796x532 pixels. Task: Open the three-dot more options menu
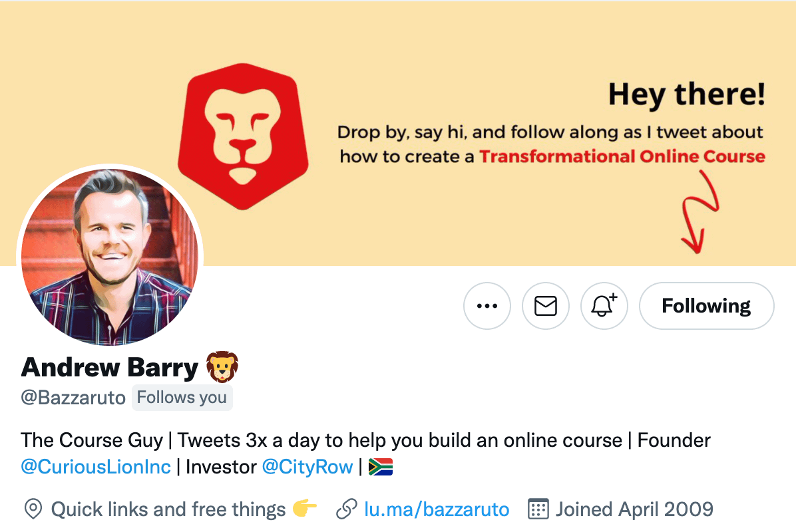point(487,306)
